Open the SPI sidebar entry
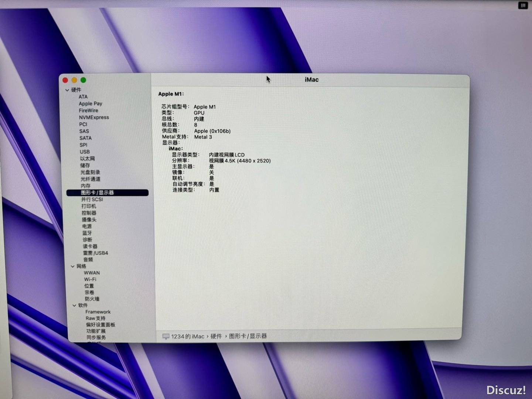 [83, 145]
